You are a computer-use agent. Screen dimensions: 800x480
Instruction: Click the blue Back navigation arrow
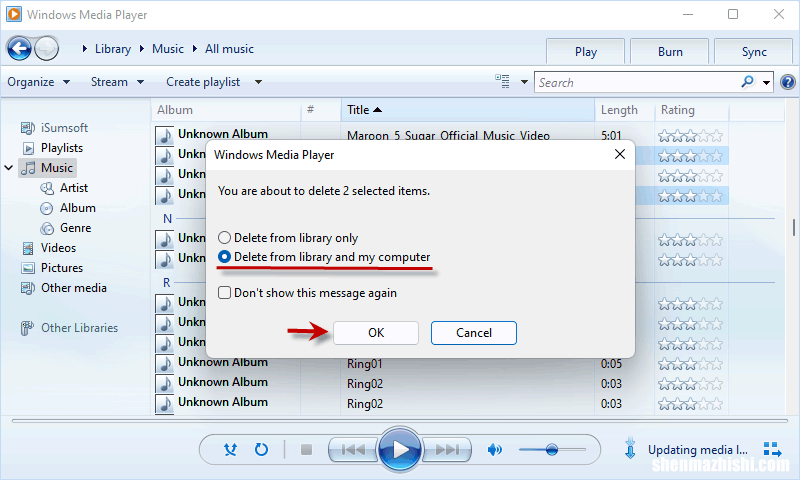click(x=19, y=49)
